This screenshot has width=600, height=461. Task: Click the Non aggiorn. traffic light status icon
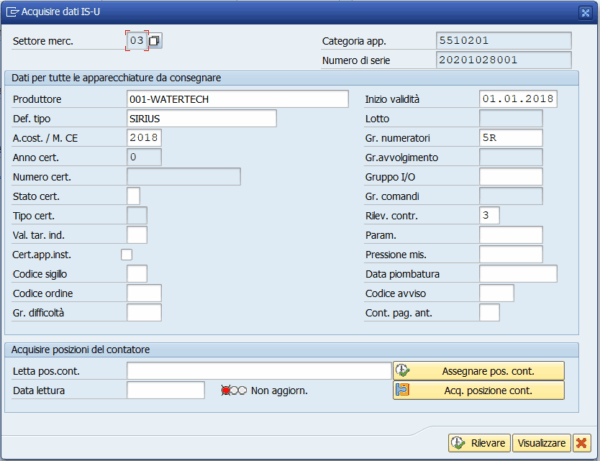pos(234,391)
